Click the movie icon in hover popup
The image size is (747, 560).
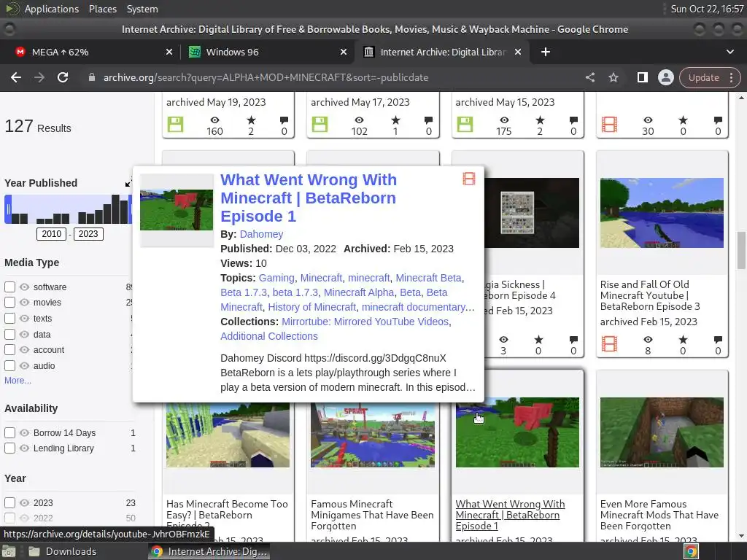tap(469, 179)
